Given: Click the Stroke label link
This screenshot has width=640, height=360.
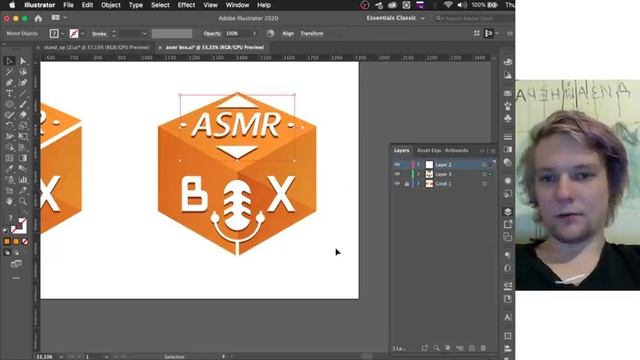Looking at the screenshot, I should pos(99,34).
